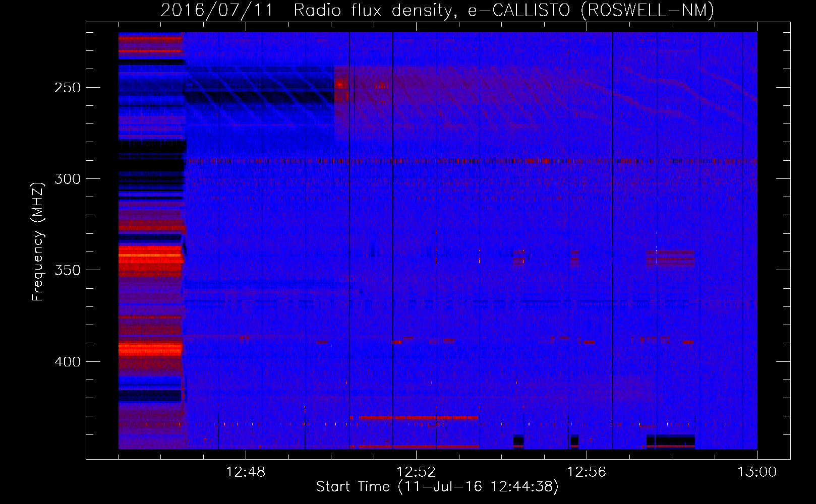Image resolution: width=816 pixels, height=504 pixels.
Task: Click the plot title "2016/07/11 Radio flux density, e-CALLISTO (ROSWELL-NM)"
Action: [x=437, y=10]
